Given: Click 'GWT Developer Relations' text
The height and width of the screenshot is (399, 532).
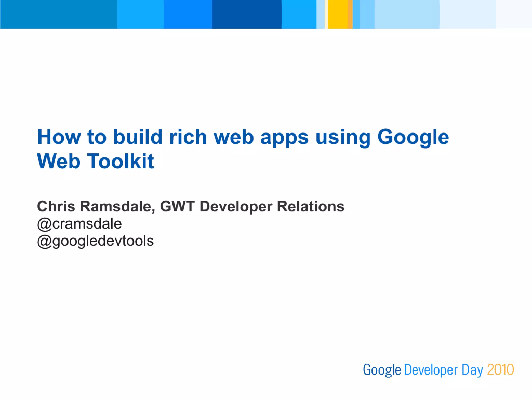Looking at the screenshot, I should point(252,207).
